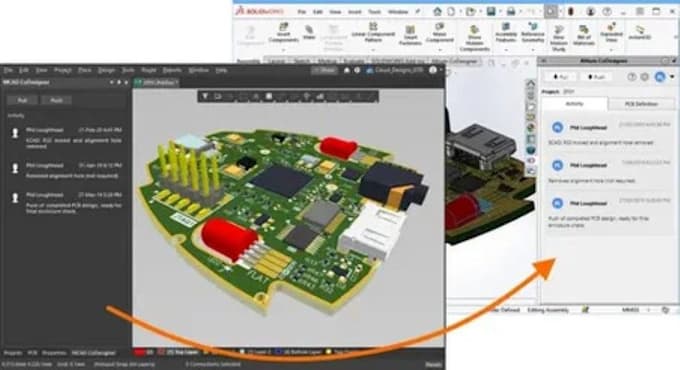Click Altium user account avatar
Screen dimensions: 680x370
click(x=433, y=70)
